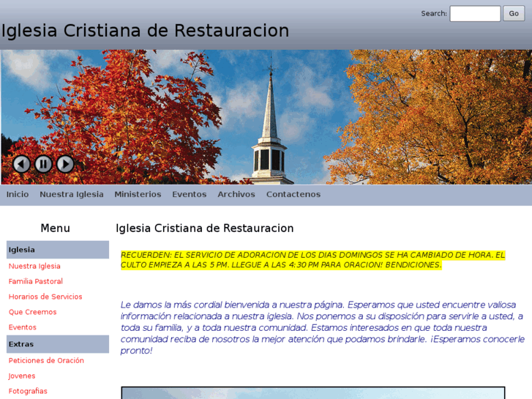
Task: Open Peticiones de Oración link
Action: [x=46, y=361]
